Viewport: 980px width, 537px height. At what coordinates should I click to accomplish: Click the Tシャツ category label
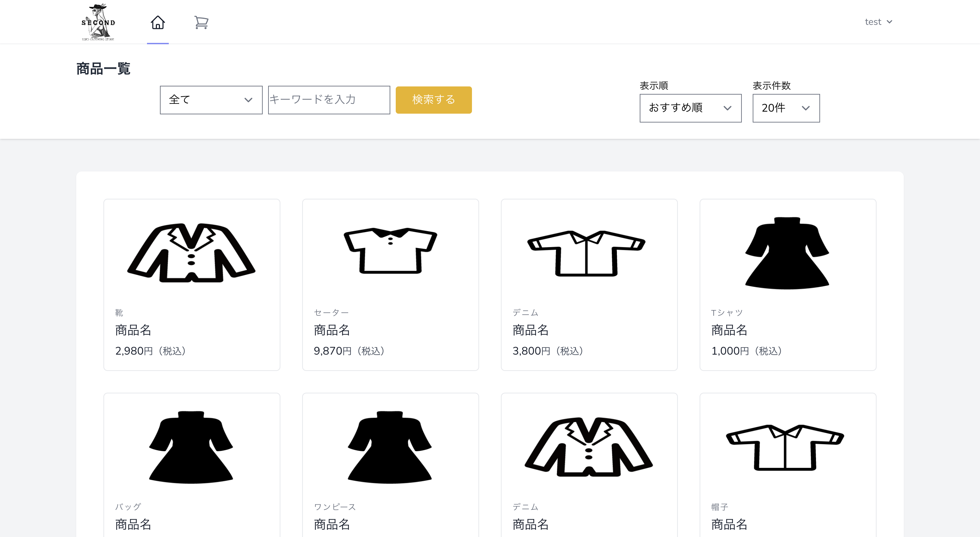726,312
